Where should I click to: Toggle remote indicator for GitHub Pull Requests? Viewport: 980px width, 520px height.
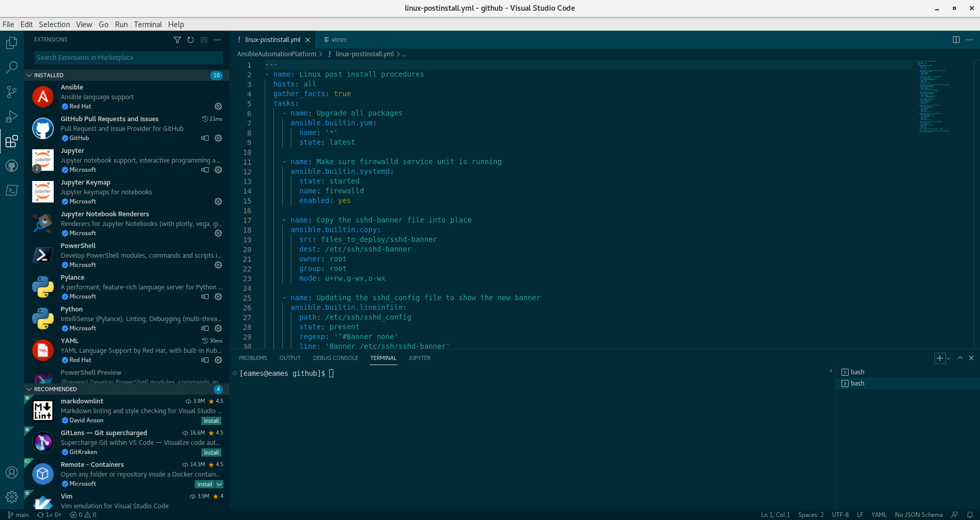(205, 138)
